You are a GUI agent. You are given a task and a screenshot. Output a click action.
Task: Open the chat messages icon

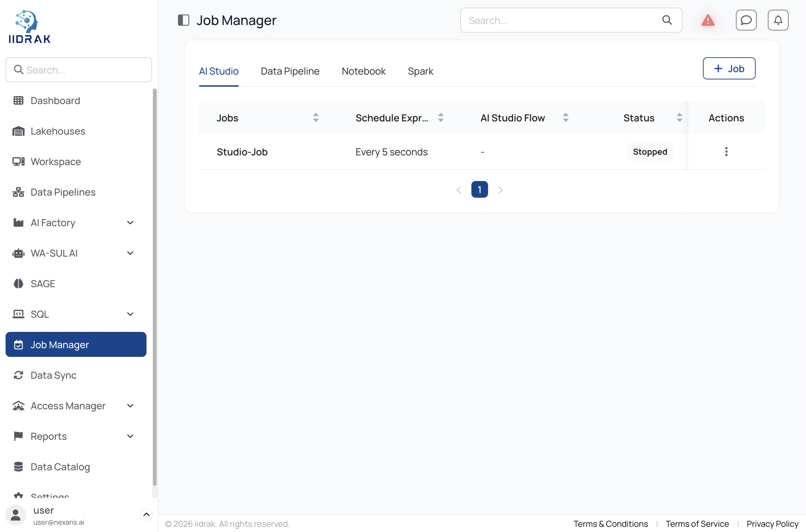tap(746, 20)
